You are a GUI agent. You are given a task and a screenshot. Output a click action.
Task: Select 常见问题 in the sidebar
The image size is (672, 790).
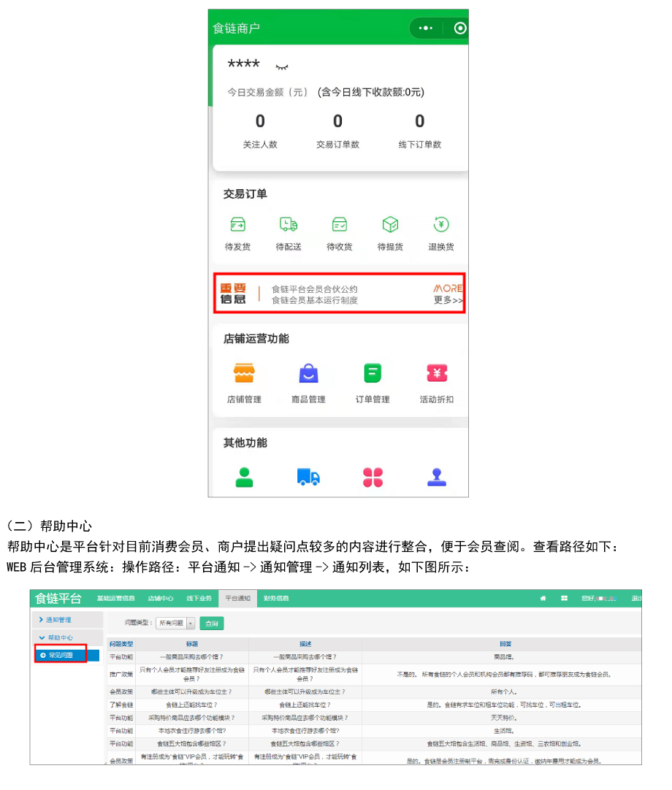(61, 655)
